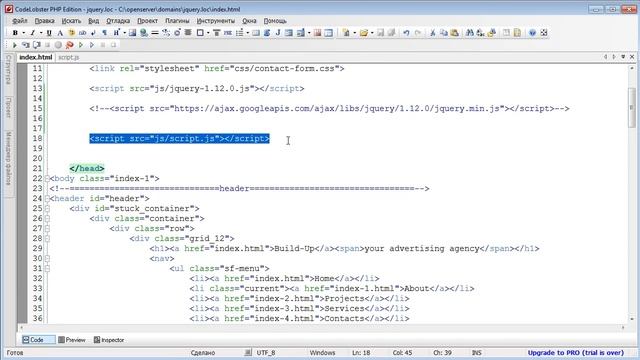Click the Redo toolbar arrow
The image size is (640, 360).
(418, 33)
